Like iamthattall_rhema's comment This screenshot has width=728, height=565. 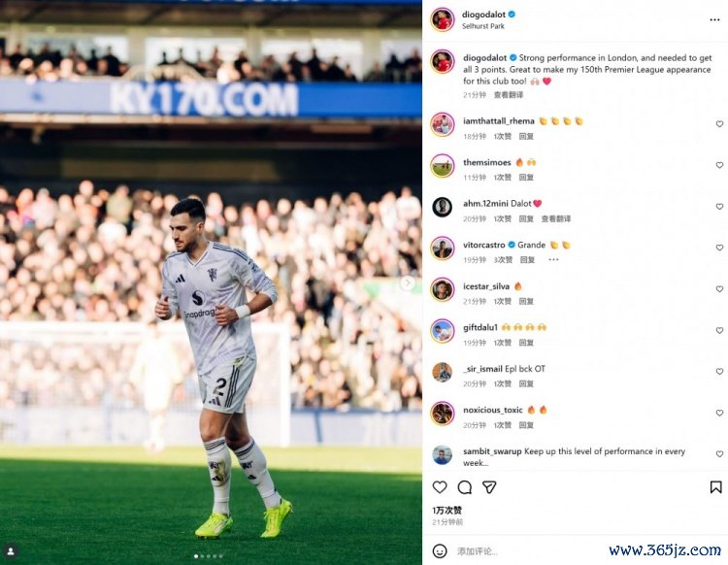[x=719, y=124]
